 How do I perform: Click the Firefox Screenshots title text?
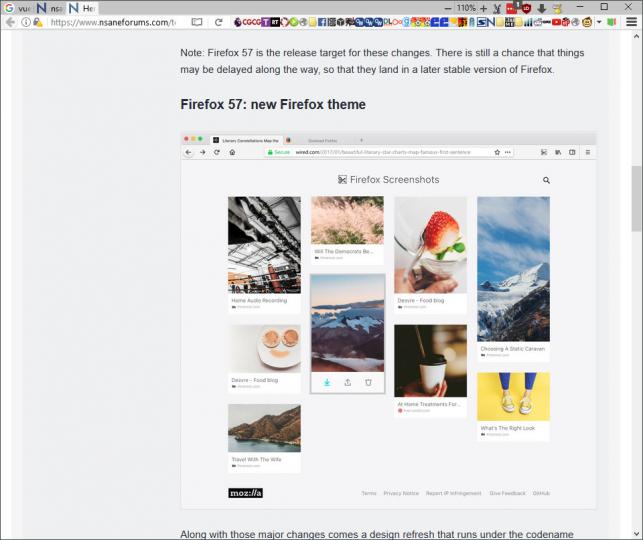pyautogui.click(x=394, y=180)
